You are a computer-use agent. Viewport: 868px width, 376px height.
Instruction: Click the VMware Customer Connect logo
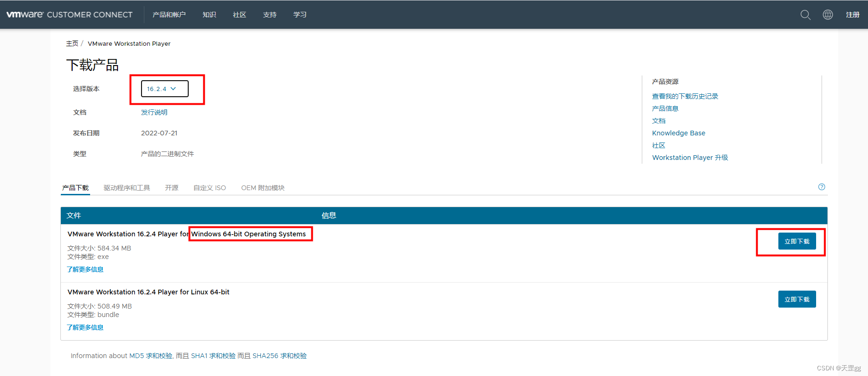69,15
